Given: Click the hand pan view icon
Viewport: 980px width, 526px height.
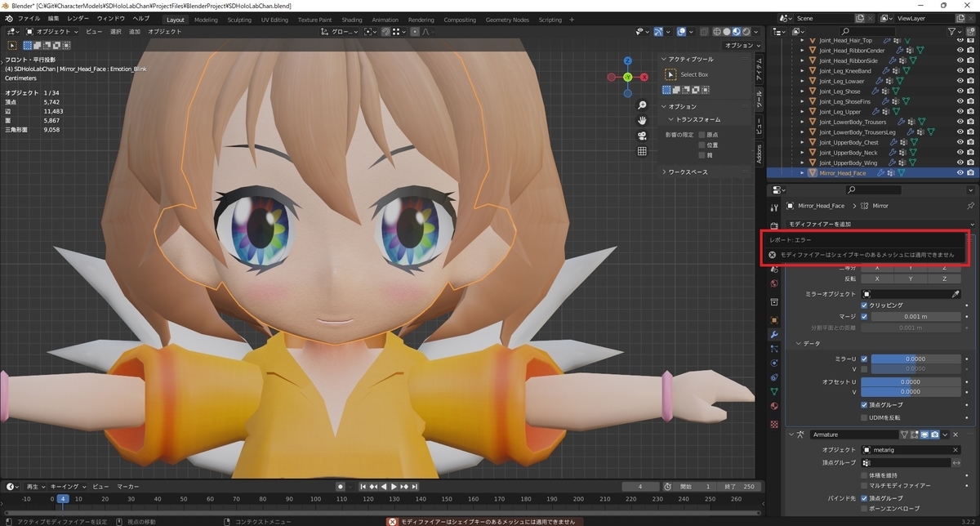Looking at the screenshot, I should point(643,120).
